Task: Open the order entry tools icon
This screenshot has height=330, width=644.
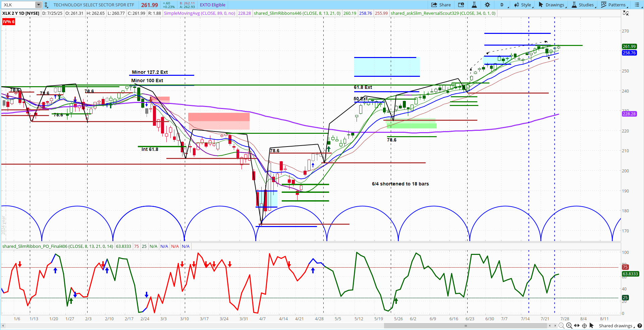Action: coord(461,5)
